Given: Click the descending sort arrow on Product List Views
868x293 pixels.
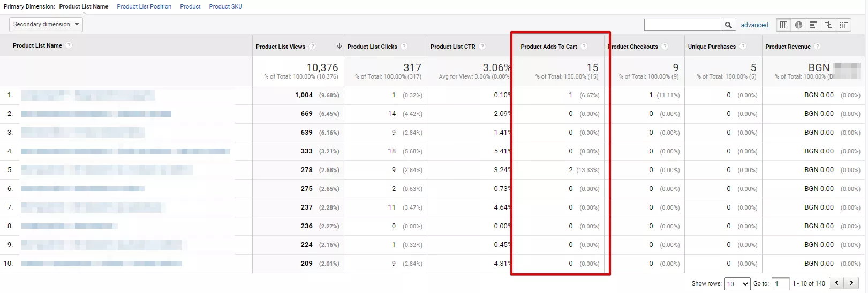Looking at the screenshot, I should [339, 46].
